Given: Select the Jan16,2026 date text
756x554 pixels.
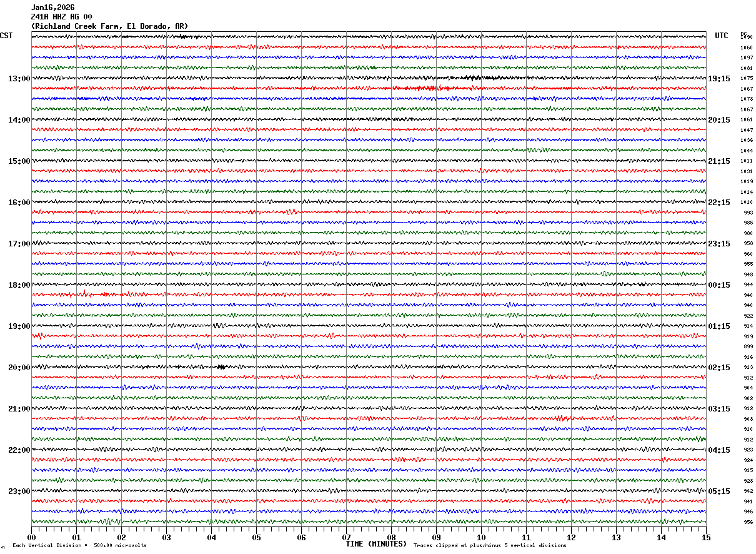Looking at the screenshot, I should (52, 8).
